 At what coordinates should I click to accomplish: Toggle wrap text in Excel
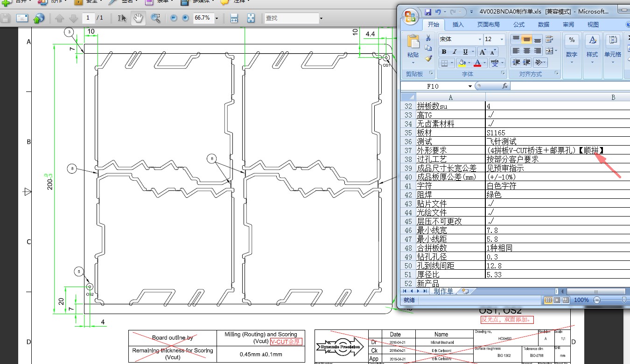tap(549, 39)
